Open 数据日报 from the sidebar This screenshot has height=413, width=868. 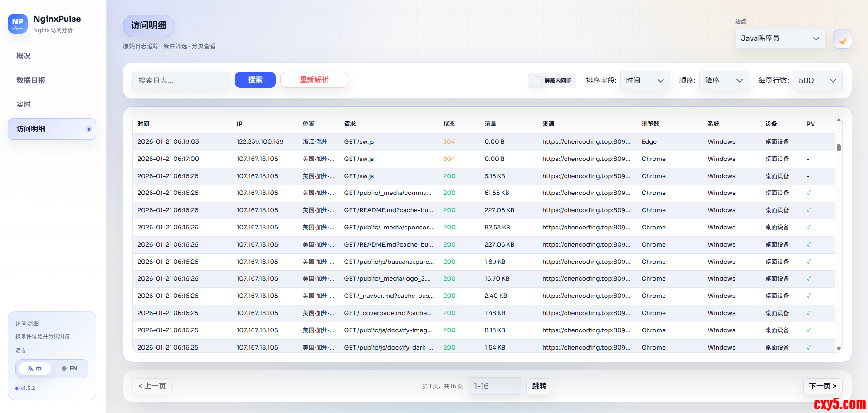coord(31,80)
